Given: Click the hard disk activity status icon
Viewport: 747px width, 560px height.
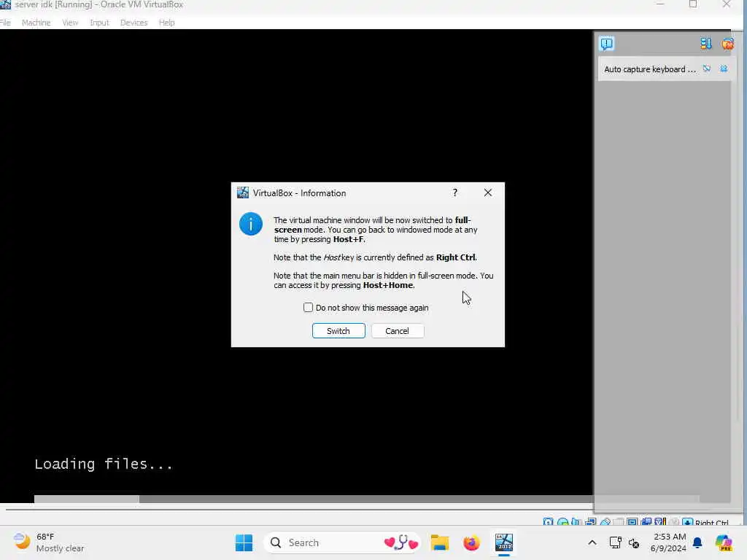Looking at the screenshot, I should (x=548, y=522).
